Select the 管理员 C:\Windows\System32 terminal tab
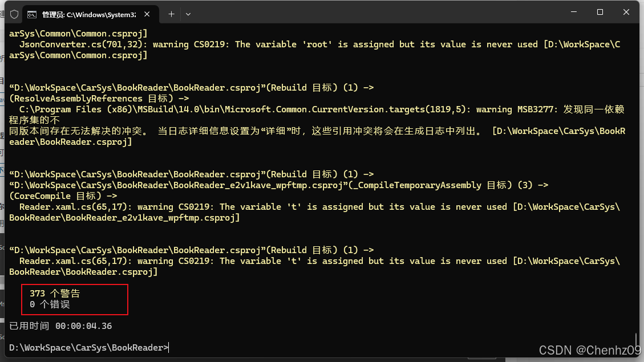This screenshot has height=362, width=644. coord(90,14)
